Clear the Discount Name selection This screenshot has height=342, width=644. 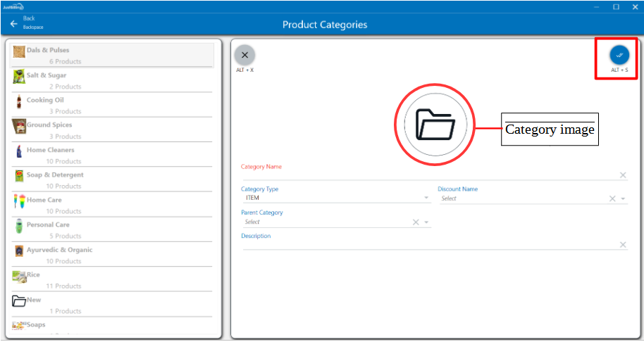(612, 199)
